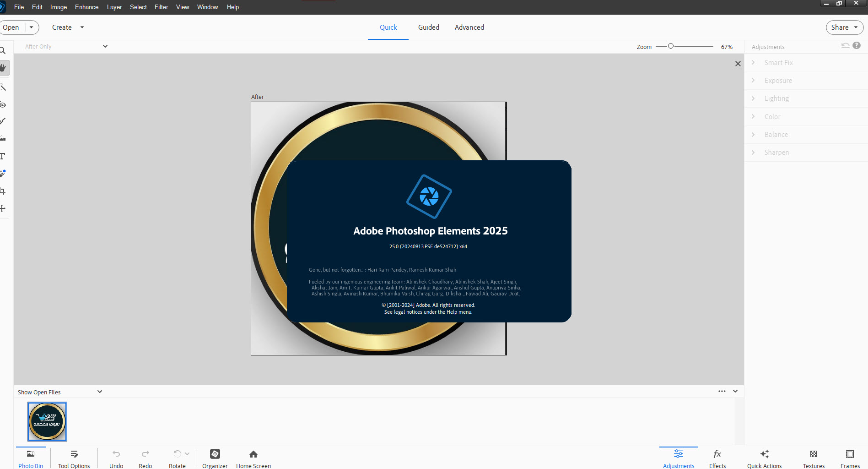This screenshot has height=469, width=868.
Task: Switch to the Quick mode tab
Action: [x=388, y=27]
